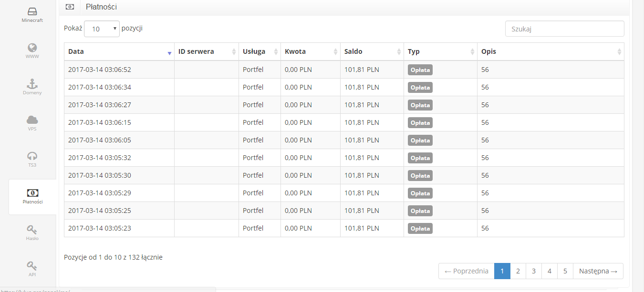Click the Poprzednia previous page button
644x292 pixels.
click(466, 271)
